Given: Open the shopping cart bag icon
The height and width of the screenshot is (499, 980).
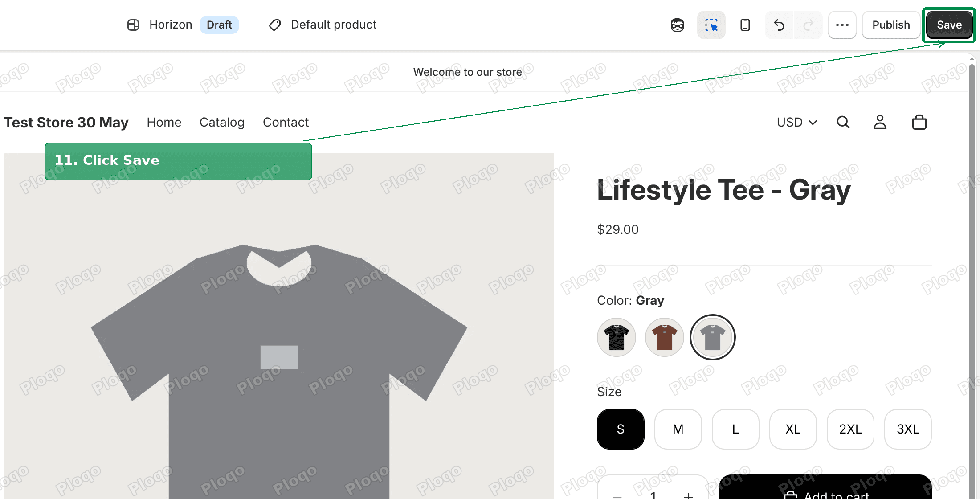Looking at the screenshot, I should 919,122.
